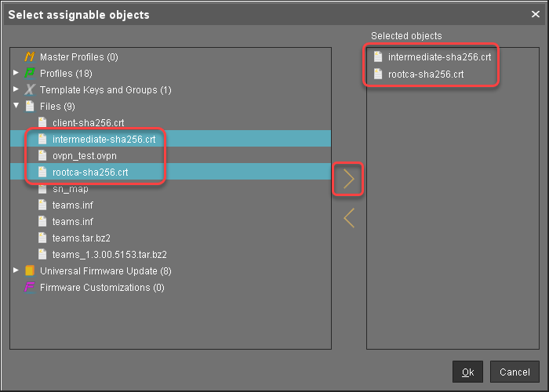Select teams_1.3.00.5153.tar.bz2 file
Viewport: 549px width, 392px height.
click(x=109, y=255)
